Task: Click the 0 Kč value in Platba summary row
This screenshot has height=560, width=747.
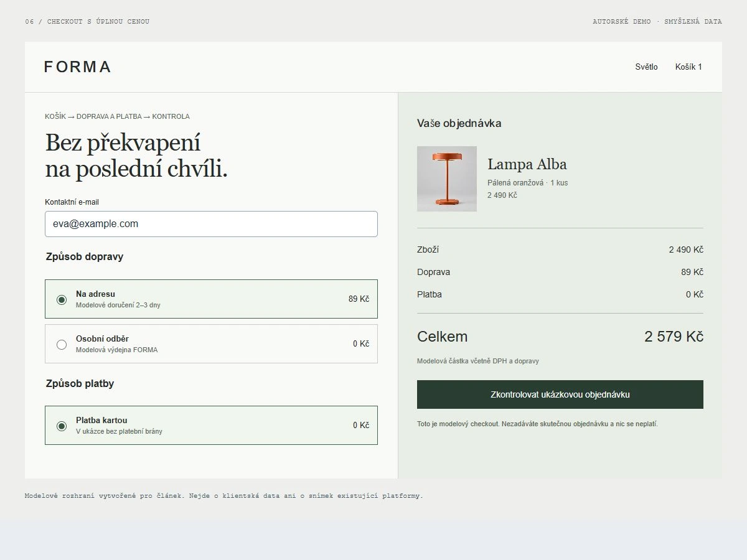Action: 695,294
